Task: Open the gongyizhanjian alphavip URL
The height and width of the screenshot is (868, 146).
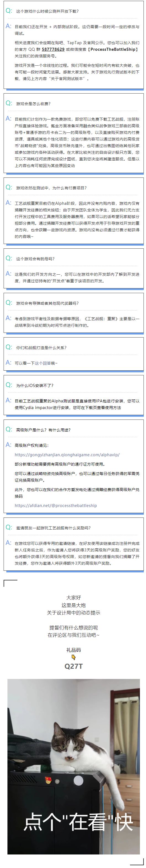Action: pos(67,455)
